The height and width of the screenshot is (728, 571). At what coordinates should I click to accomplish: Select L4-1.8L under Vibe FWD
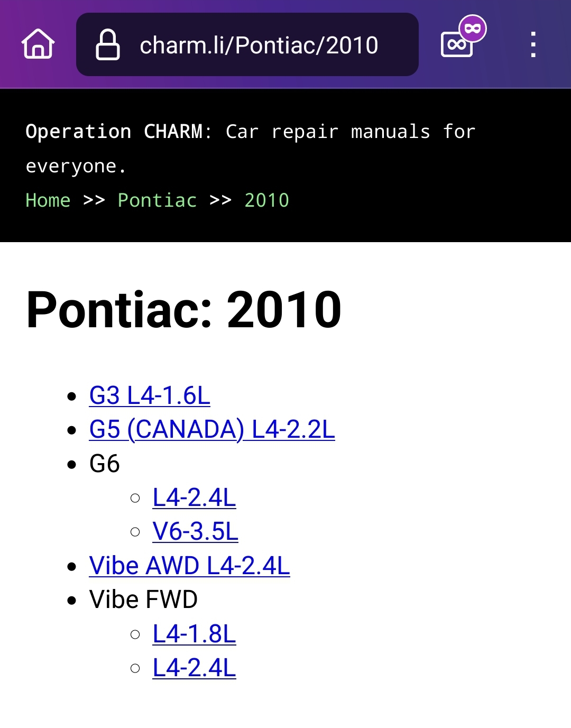(194, 634)
